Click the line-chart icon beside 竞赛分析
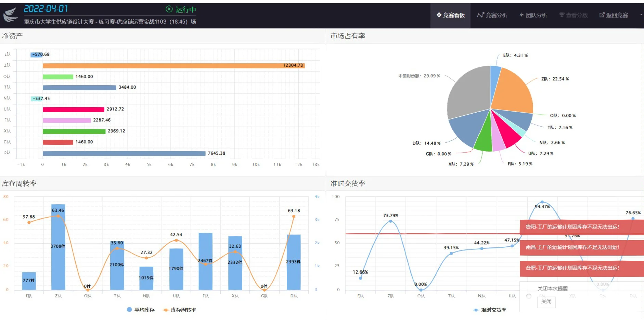Screen dimensions: 644x322 tap(480, 15)
